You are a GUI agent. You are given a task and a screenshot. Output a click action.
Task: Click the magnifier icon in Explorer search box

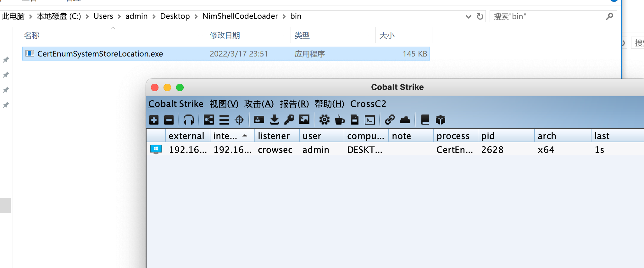pyautogui.click(x=609, y=16)
